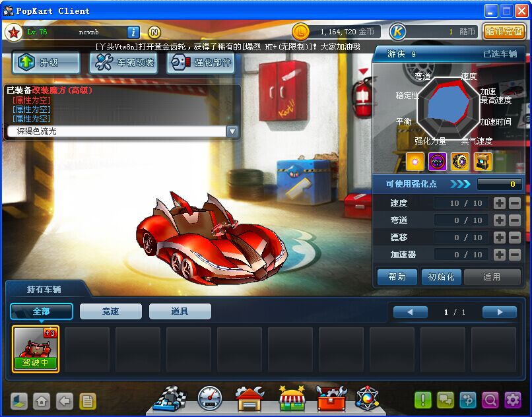Click the teal P bubbles icon
This screenshot has width=532, height=417.
[x=468, y=400]
